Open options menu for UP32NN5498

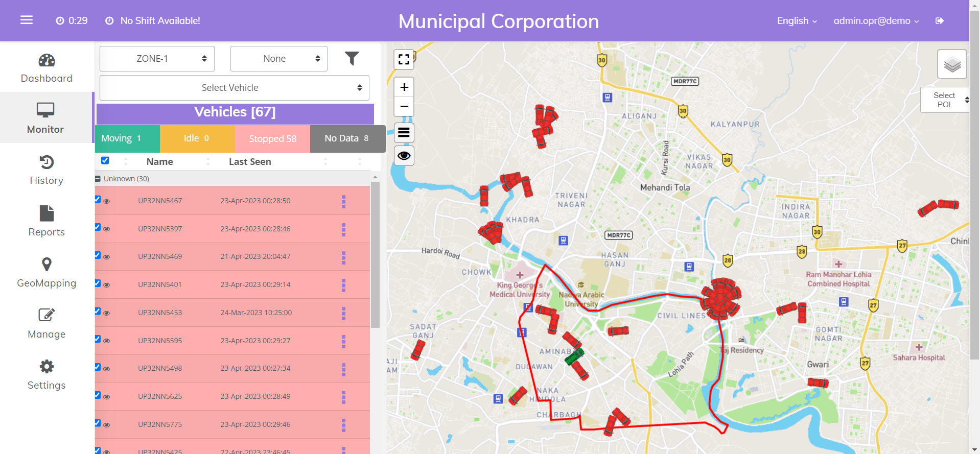click(x=343, y=369)
